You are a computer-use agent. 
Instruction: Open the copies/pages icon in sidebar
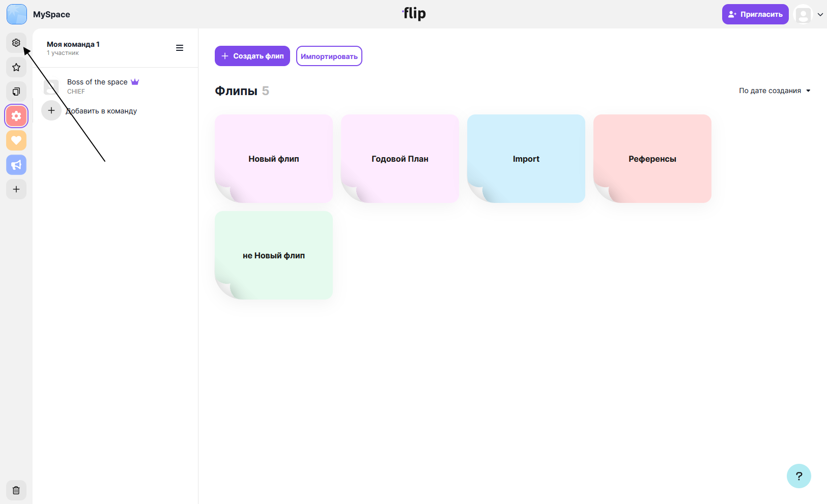coord(16,92)
